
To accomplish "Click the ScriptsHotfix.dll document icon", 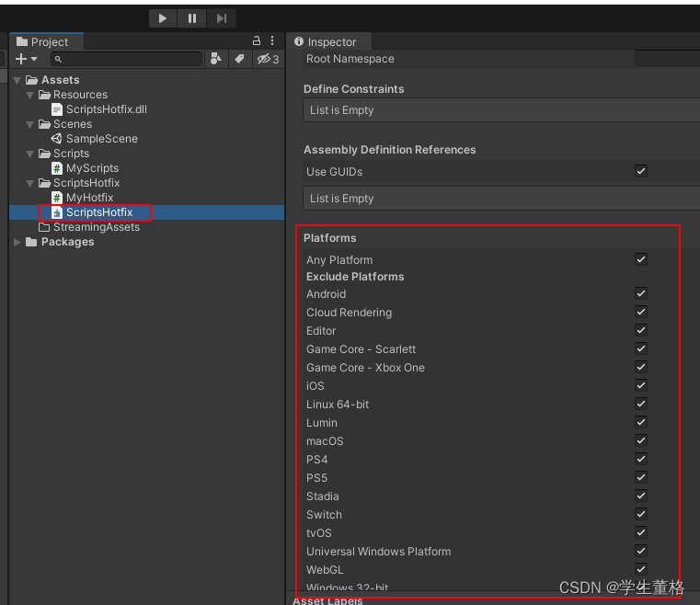I will pyautogui.click(x=57, y=109).
